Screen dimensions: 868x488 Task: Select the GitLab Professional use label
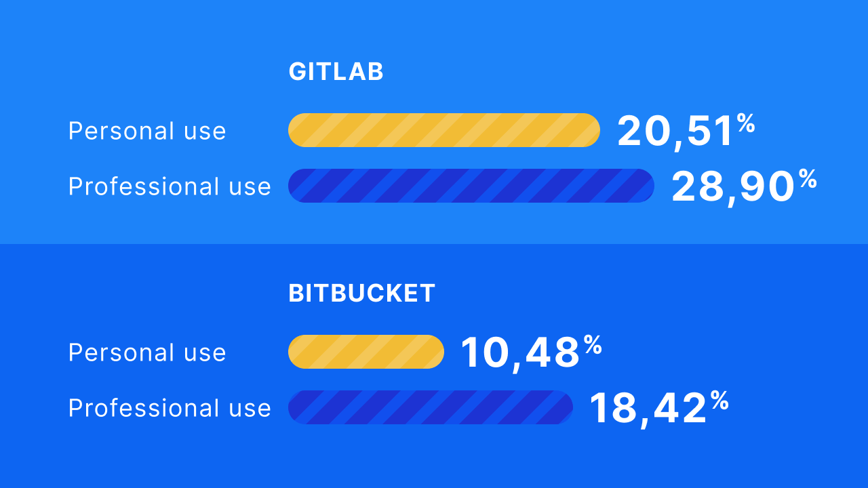tap(170, 186)
